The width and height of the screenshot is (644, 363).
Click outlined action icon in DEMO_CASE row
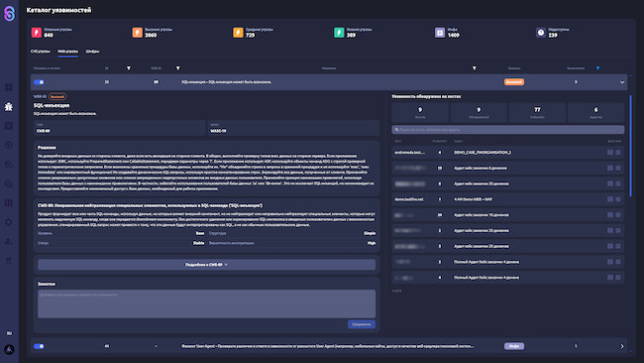pyautogui.click(x=617, y=153)
